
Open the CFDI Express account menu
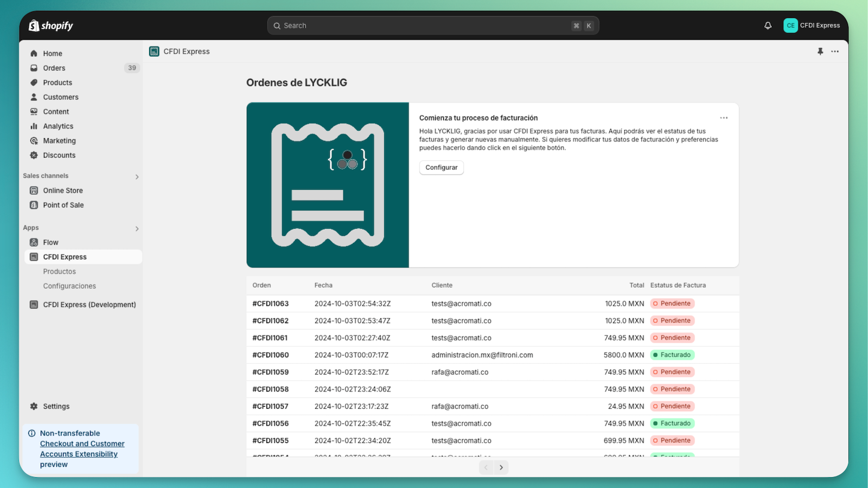pos(812,25)
